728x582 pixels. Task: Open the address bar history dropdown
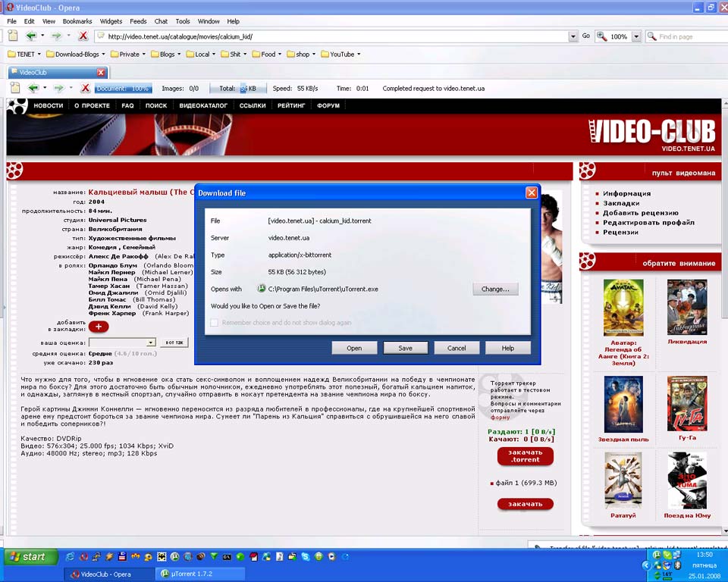point(573,36)
